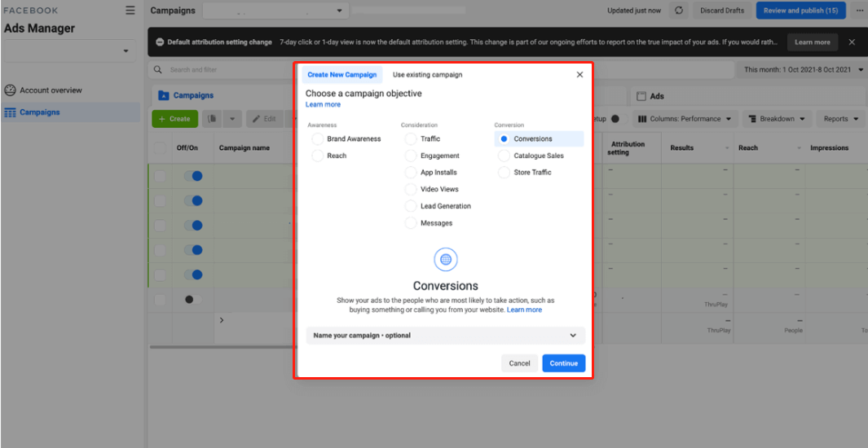868x448 pixels.
Task: Open the hamburger menu beside Facebook logo
Action: 130,10
